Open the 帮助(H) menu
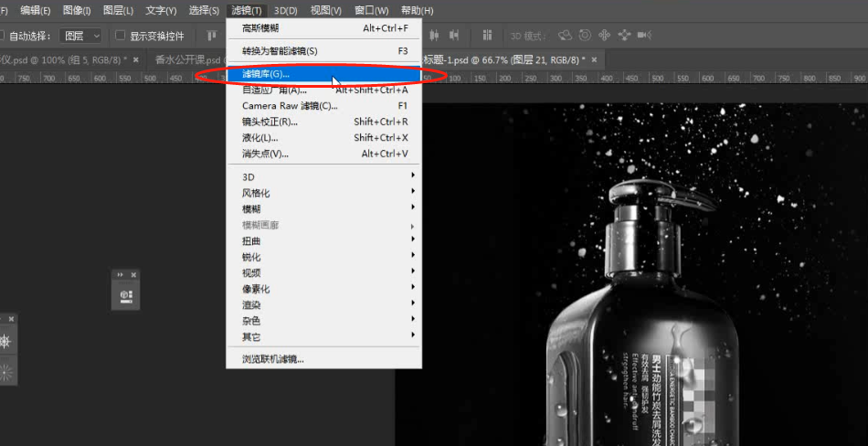Screen dimensions: 868x446 pyautogui.click(x=417, y=11)
